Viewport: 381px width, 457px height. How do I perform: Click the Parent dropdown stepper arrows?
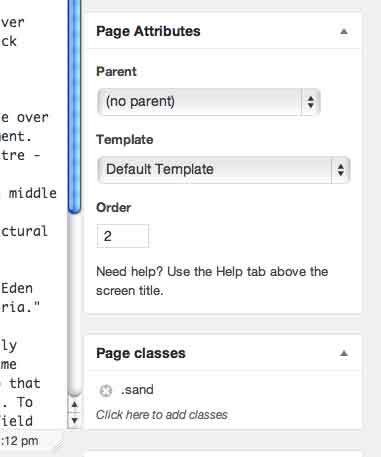311,102
